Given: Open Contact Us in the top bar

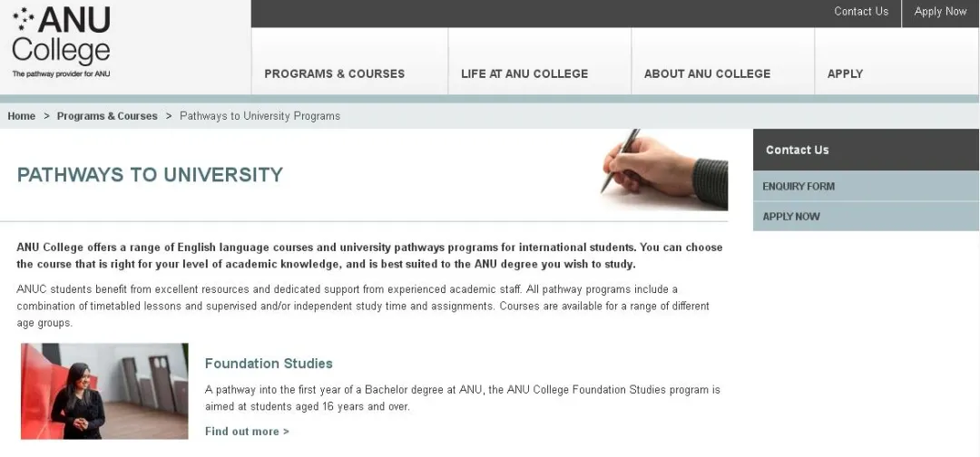Looking at the screenshot, I should coord(861,12).
